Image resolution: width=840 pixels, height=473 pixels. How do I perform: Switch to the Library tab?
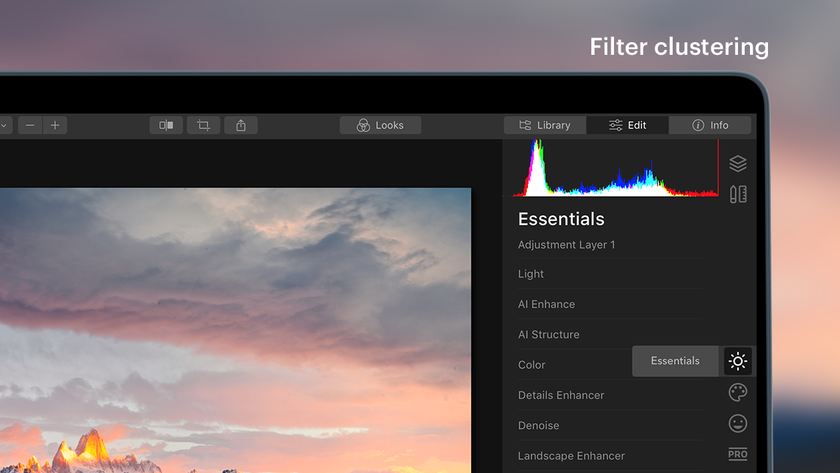tap(545, 125)
